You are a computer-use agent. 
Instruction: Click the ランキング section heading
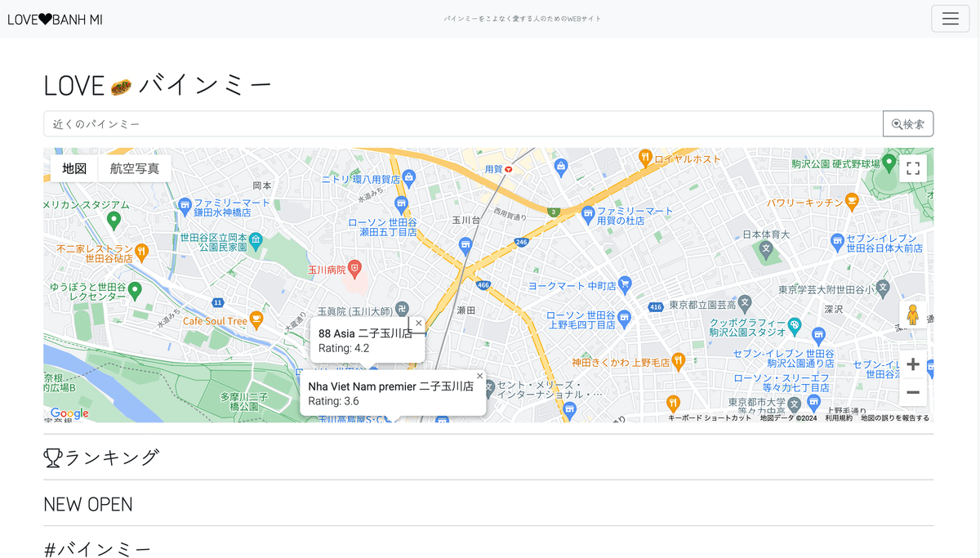coord(101,458)
